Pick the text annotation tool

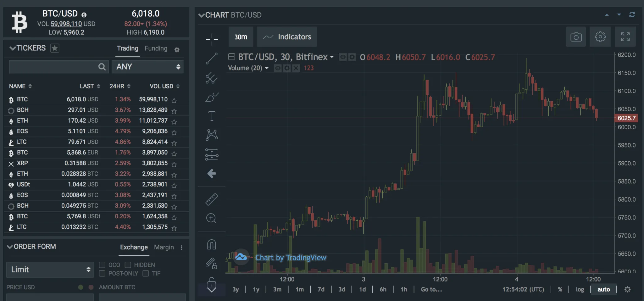(212, 116)
